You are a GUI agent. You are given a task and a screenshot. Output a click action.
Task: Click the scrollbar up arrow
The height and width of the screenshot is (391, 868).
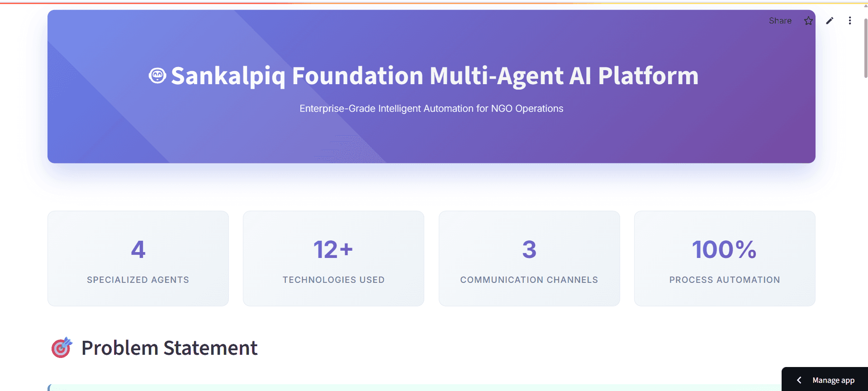coord(865,6)
